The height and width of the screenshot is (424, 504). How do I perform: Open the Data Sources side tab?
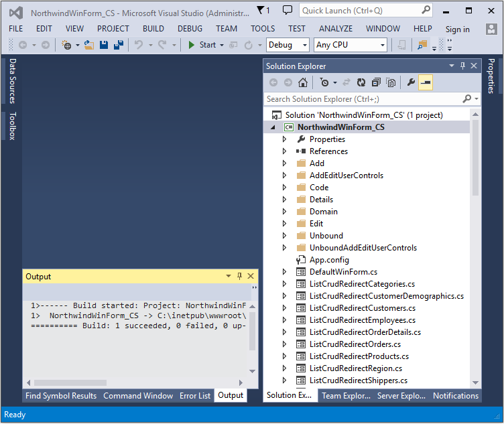[12, 81]
